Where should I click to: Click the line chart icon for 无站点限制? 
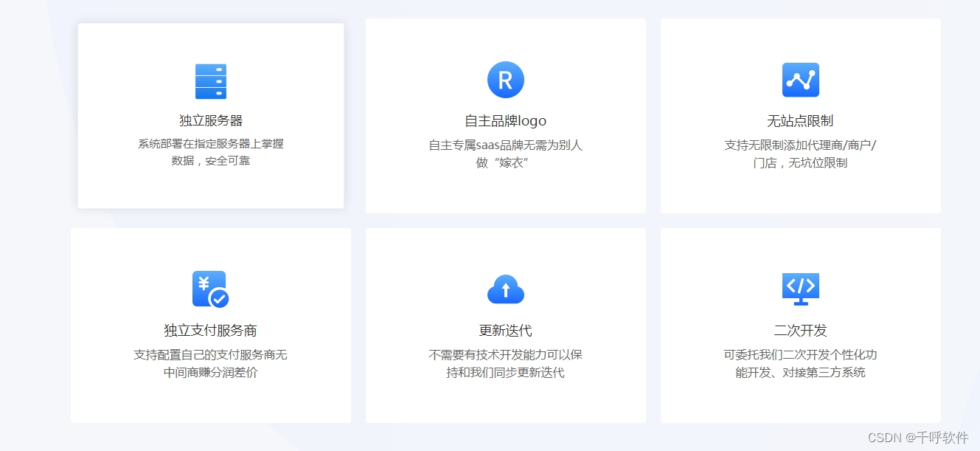[x=801, y=80]
